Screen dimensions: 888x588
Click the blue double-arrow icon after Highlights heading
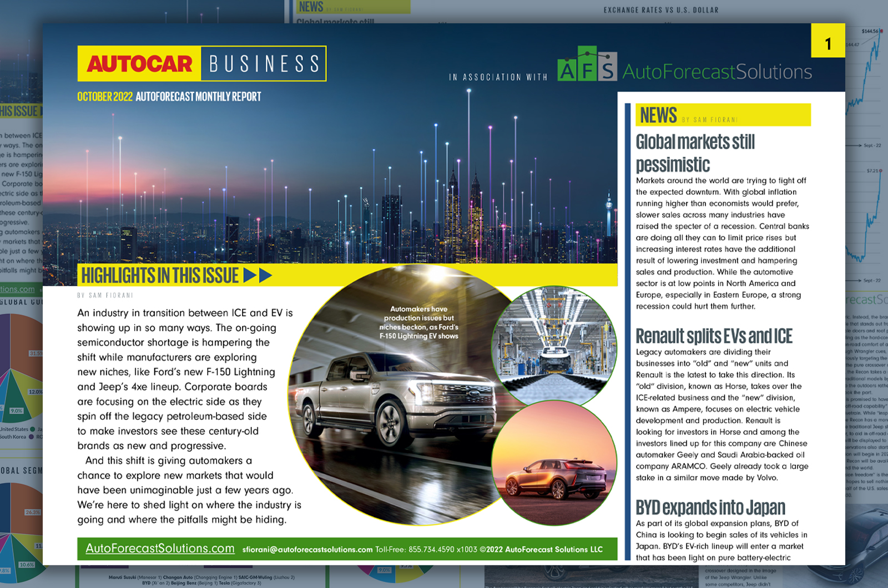258,275
